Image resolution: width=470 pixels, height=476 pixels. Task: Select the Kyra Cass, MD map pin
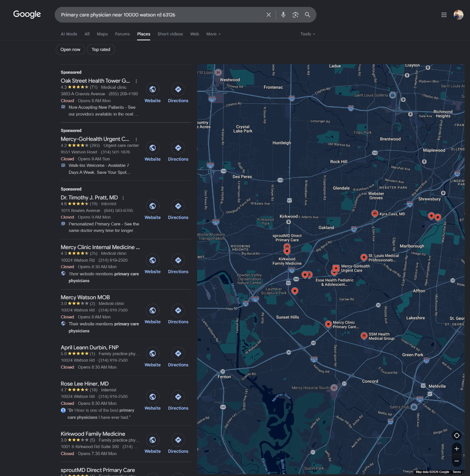375,213
